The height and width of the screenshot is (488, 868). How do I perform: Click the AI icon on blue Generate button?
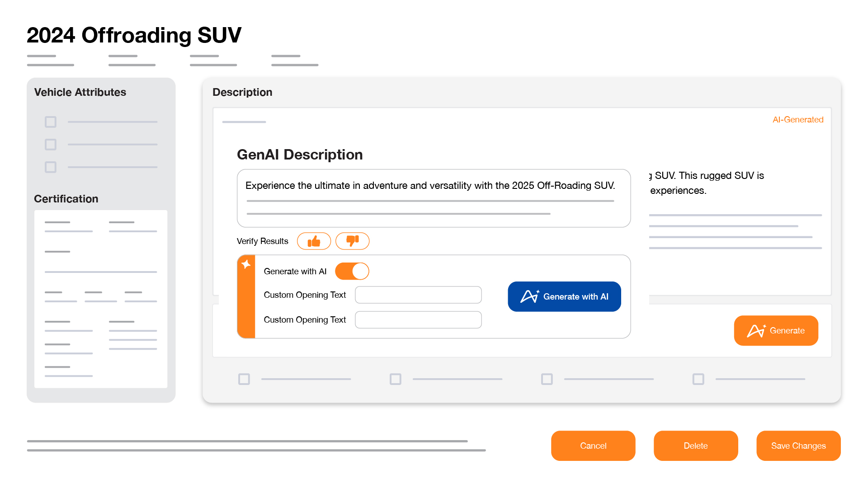tap(529, 296)
